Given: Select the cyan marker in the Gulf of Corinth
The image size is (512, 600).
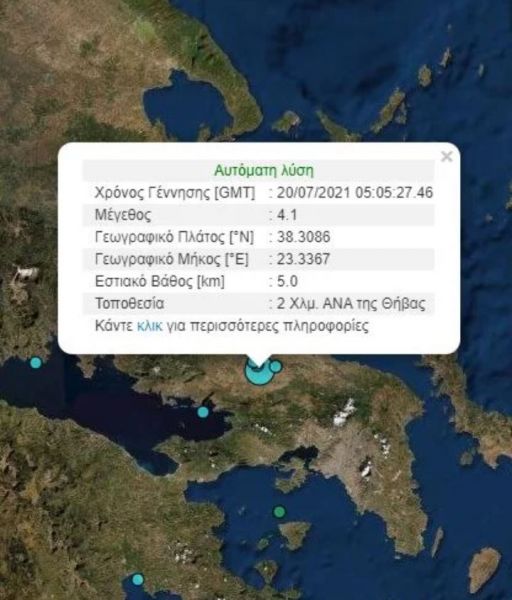Looking at the screenshot, I should tap(203, 412).
